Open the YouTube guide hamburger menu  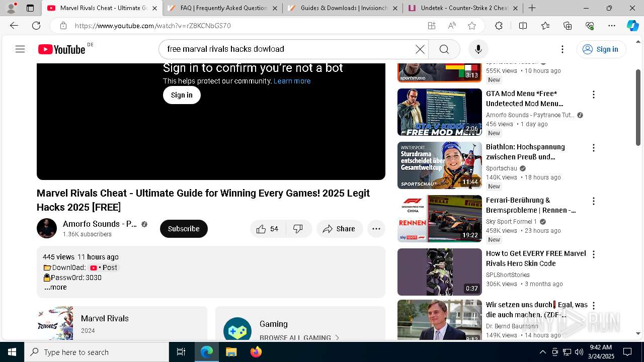[20, 49]
